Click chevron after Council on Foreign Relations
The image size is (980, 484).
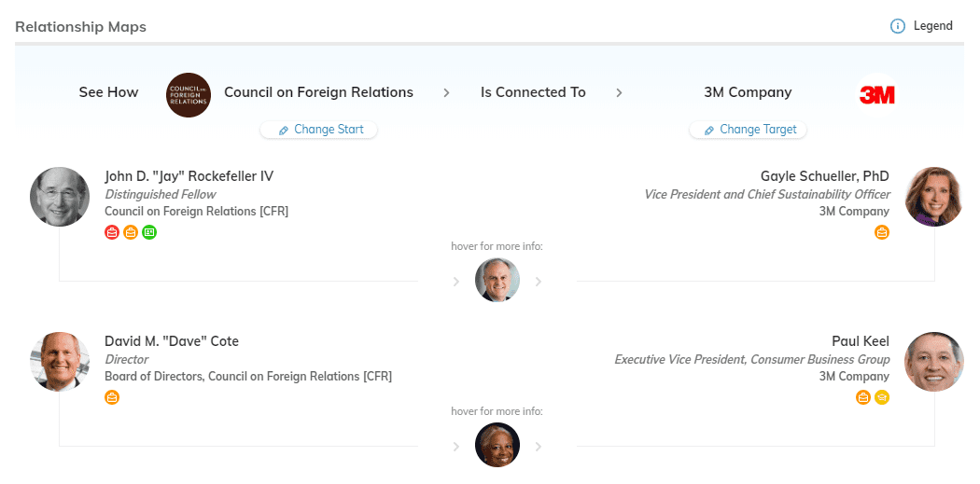(x=447, y=93)
